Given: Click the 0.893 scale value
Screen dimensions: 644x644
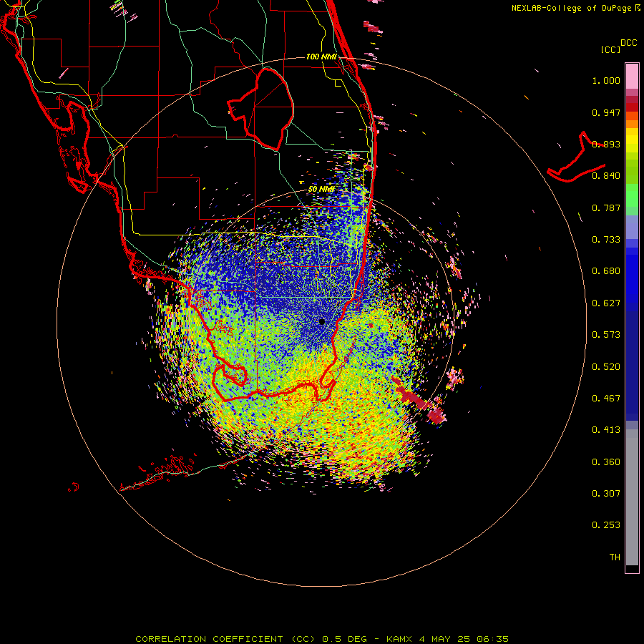Looking at the screenshot, I should (606, 144).
